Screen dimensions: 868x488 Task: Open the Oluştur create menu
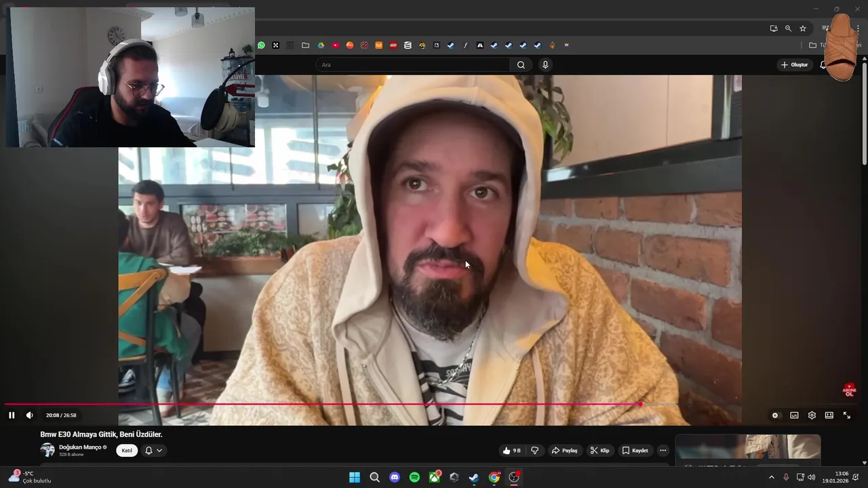pos(795,65)
